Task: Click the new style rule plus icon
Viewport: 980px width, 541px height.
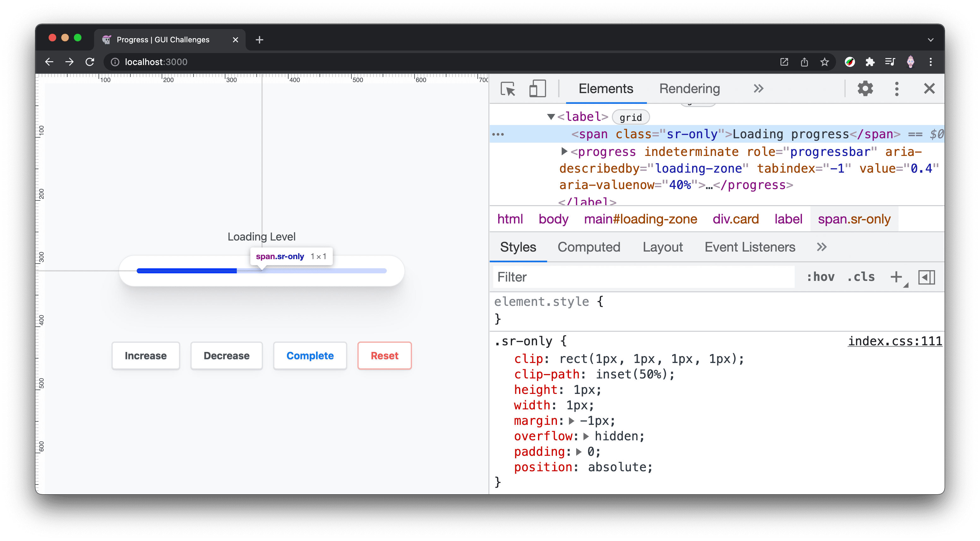Action: [897, 276]
